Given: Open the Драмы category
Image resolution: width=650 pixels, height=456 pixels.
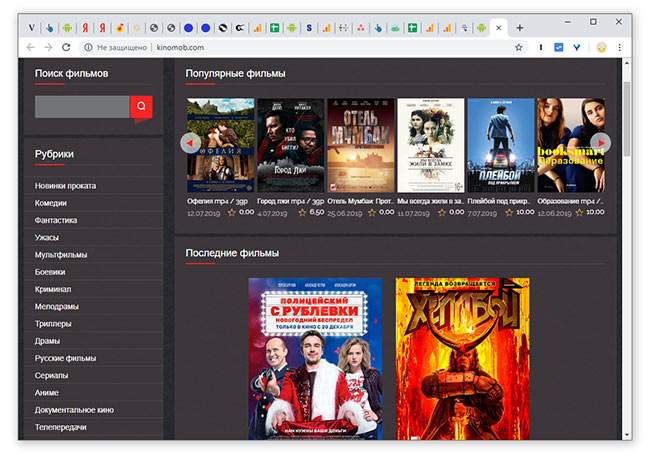Looking at the screenshot, I should point(47,341).
